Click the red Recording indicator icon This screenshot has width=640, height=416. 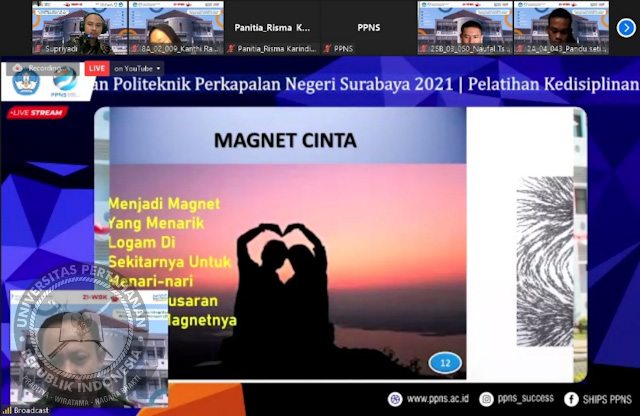click(x=18, y=68)
